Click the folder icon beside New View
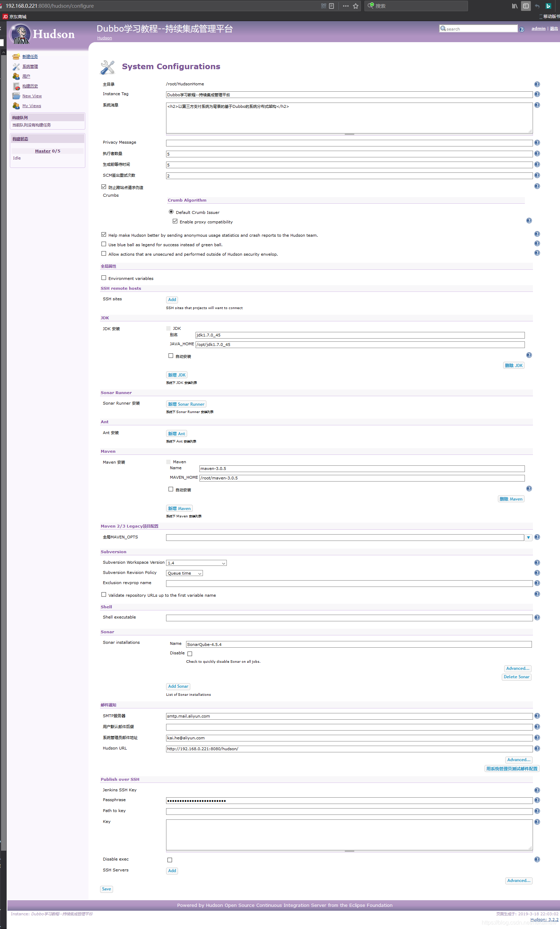The width and height of the screenshot is (560, 929). (x=16, y=96)
